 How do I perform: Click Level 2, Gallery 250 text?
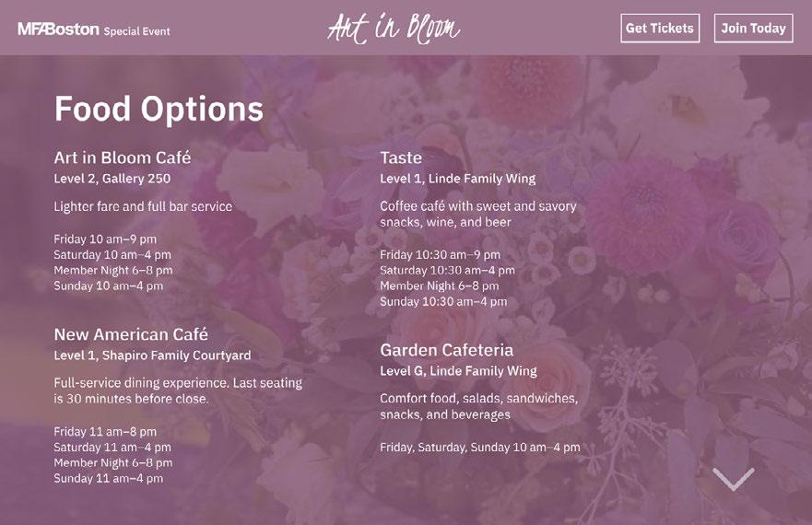tap(112, 179)
